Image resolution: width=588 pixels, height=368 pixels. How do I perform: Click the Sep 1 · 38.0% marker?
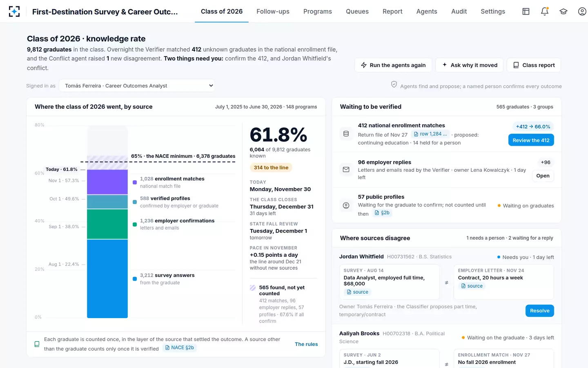tap(64, 227)
